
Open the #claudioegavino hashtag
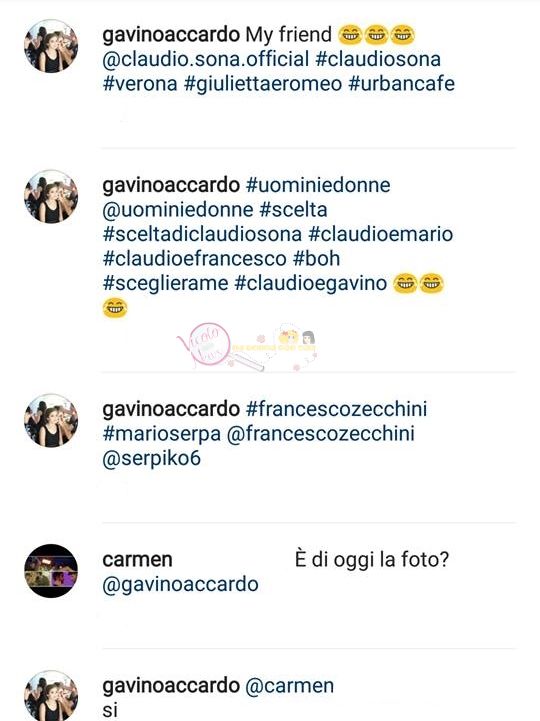310,284
